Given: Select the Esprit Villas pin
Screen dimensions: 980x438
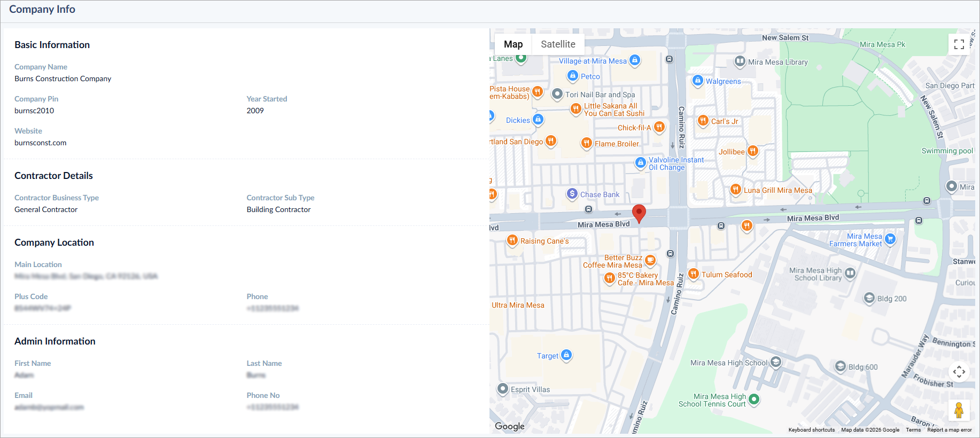Looking at the screenshot, I should (x=503, y=389).
